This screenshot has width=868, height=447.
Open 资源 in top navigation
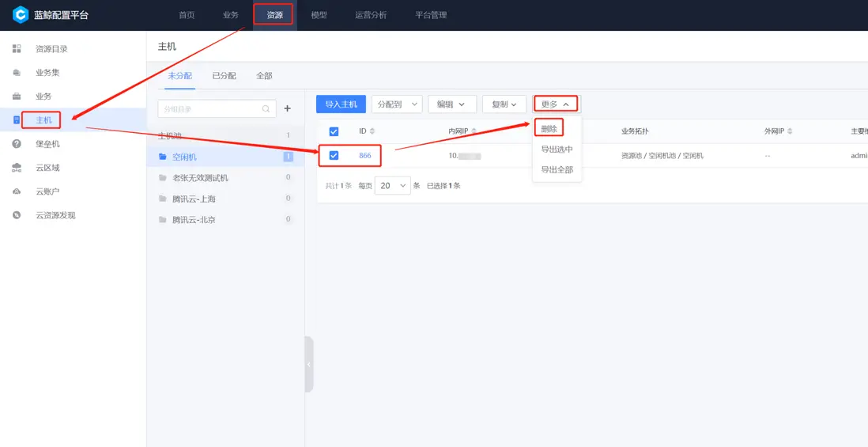[x=275, y=15]
